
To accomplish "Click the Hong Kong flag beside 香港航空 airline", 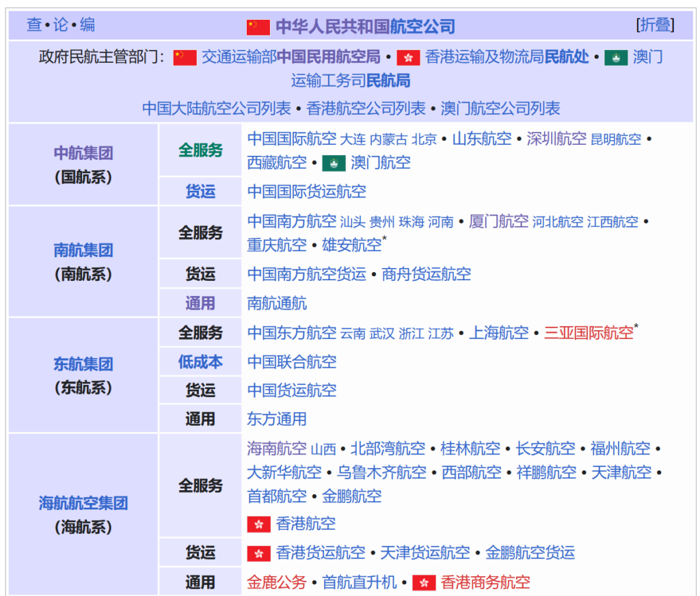I will pos(258,524).
